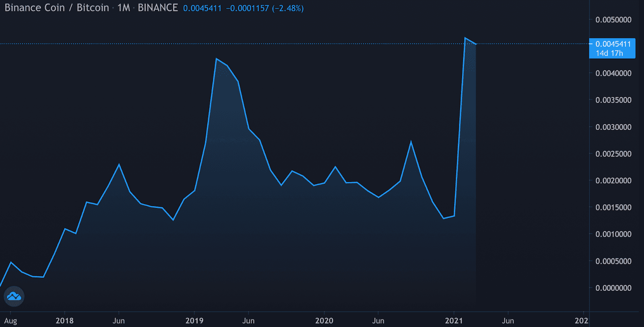The height and width of the screenshot is (327, 644).
Task: Click the chart line's 2019 peak point
Action: pos(217,59)
